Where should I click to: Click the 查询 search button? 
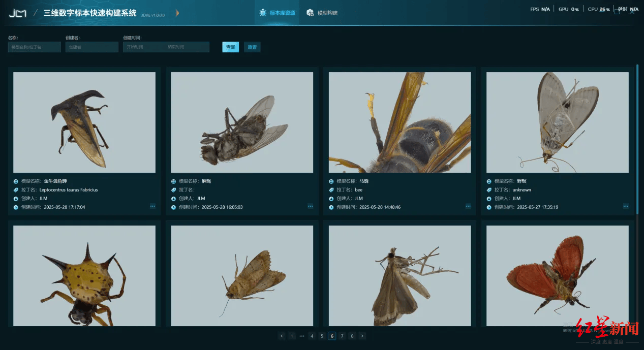(x=231, y=47)
